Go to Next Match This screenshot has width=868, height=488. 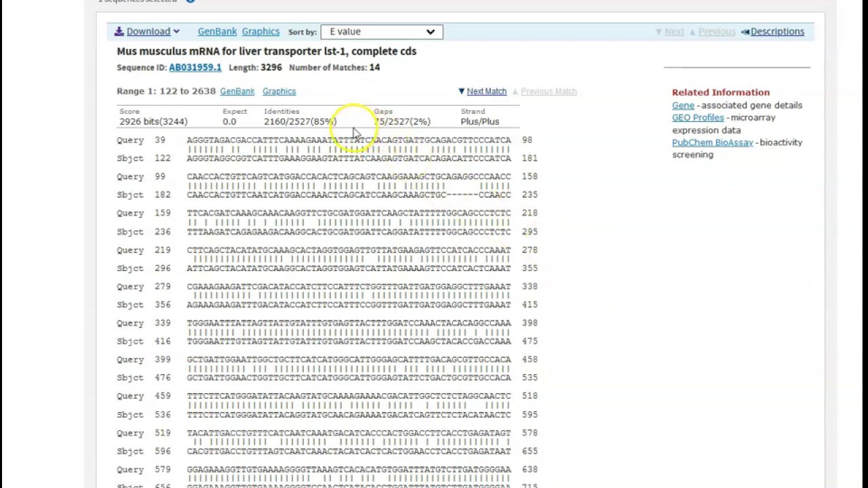click(486, 91)
